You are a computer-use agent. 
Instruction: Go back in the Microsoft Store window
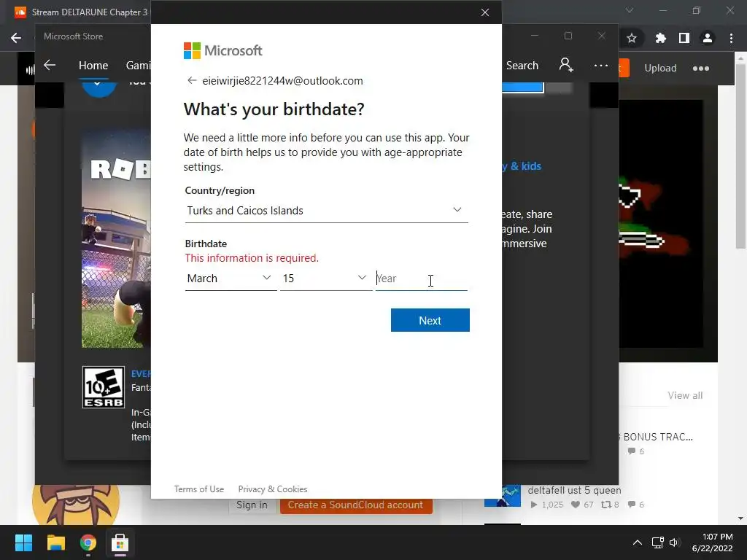coord(50,65)
